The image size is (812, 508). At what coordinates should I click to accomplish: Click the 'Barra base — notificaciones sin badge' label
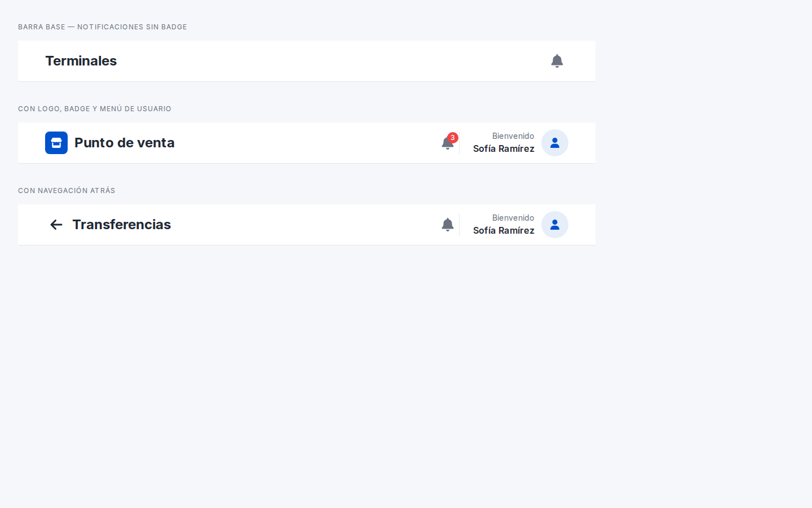click(103, 27)
